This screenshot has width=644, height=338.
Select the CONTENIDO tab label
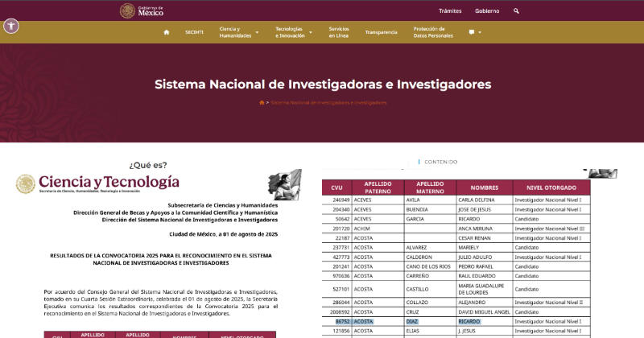(440, 162)
